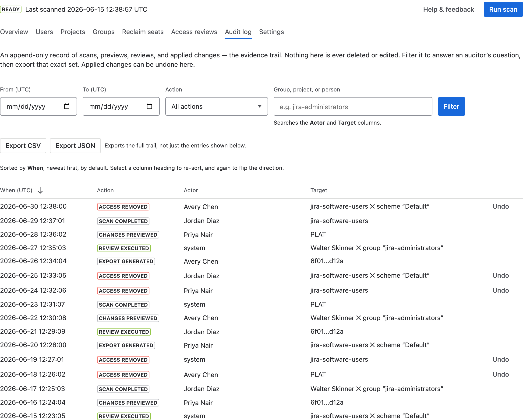Click the Last scanned timestamp text
This screenshot has width=523, height=420.
click(86, 10)
